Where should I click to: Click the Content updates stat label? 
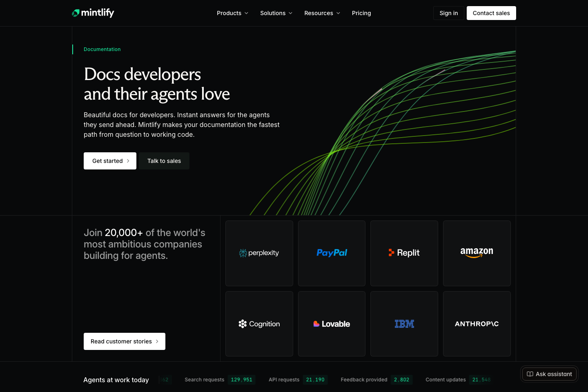point(445,380)
